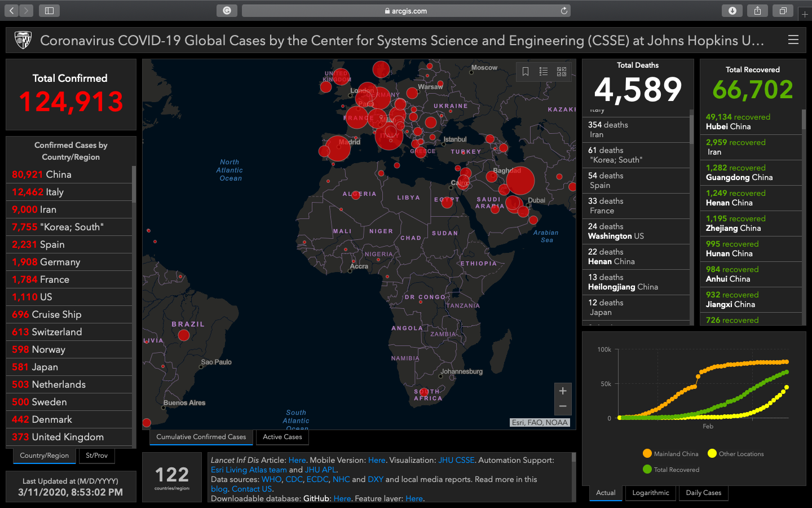The image size is (812, 508).
Task: Switch to Active Cases map tab
Action: [283, 437]
